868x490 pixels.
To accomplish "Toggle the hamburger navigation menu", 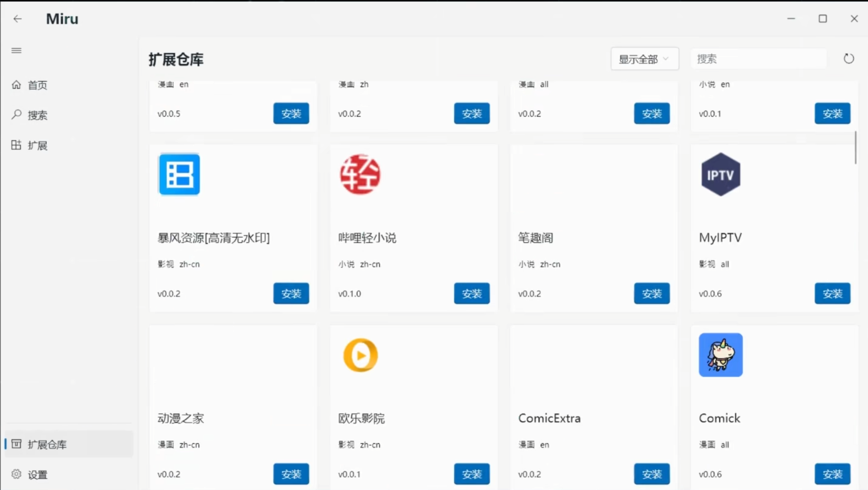I will [x=16, y=51].
